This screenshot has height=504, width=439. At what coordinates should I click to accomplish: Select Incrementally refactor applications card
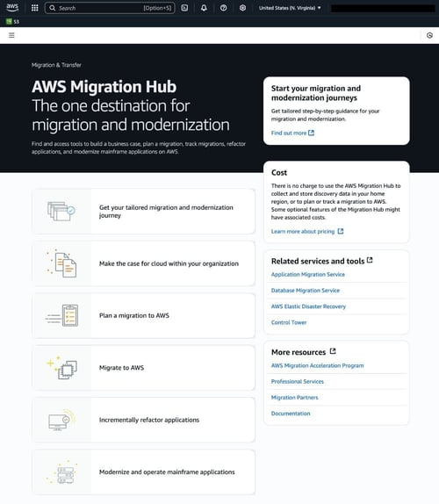tap(144, 420)
